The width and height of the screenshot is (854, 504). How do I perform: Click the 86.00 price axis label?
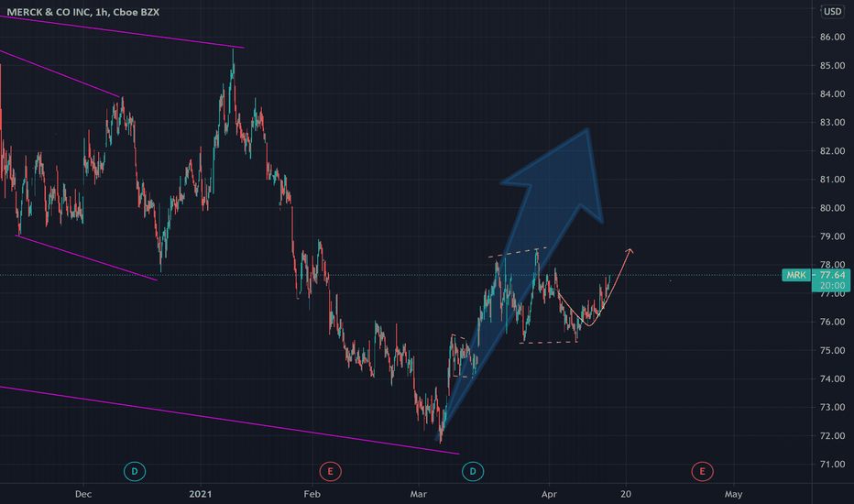pos(833,37)
